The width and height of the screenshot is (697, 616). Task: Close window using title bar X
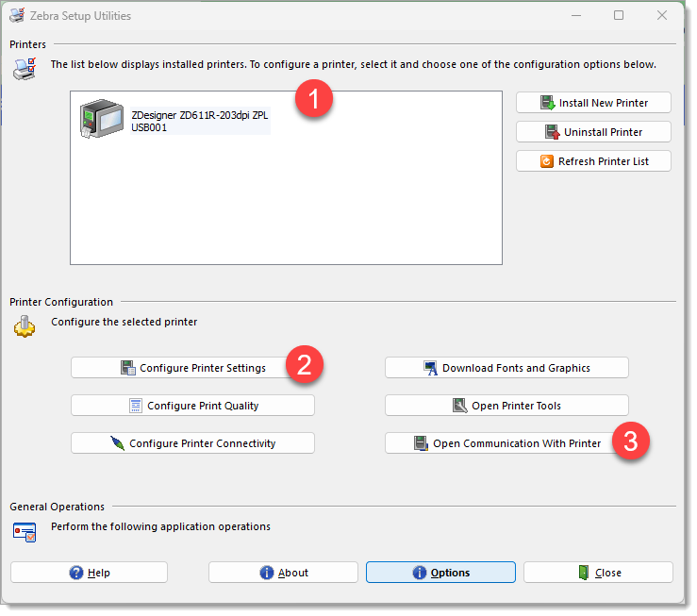pyautogui.click(x=662, y=15)
